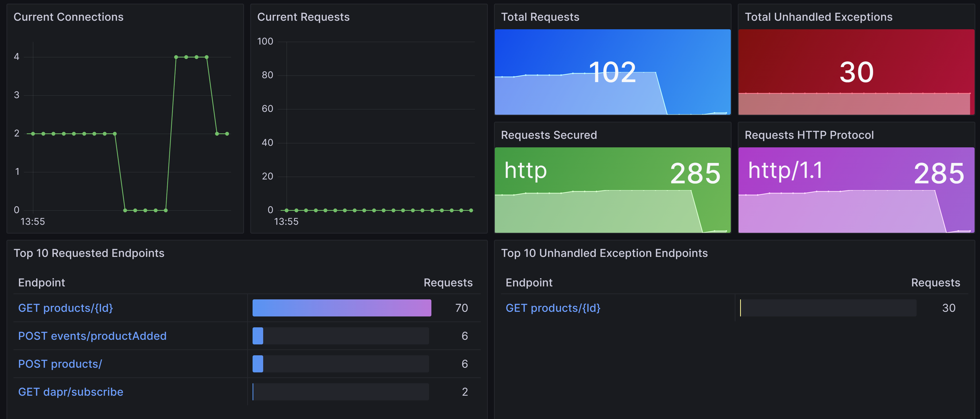Open the Total Requests panel title

point(540,17)
